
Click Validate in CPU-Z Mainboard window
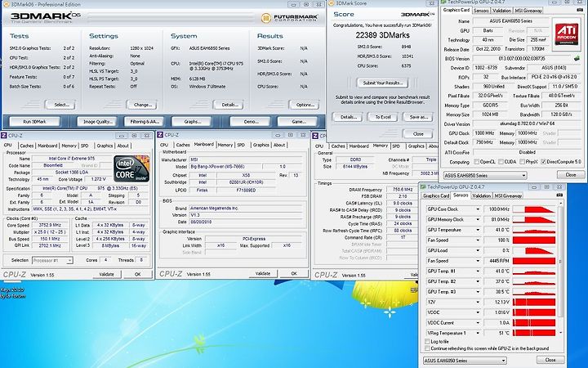(263, 273)
